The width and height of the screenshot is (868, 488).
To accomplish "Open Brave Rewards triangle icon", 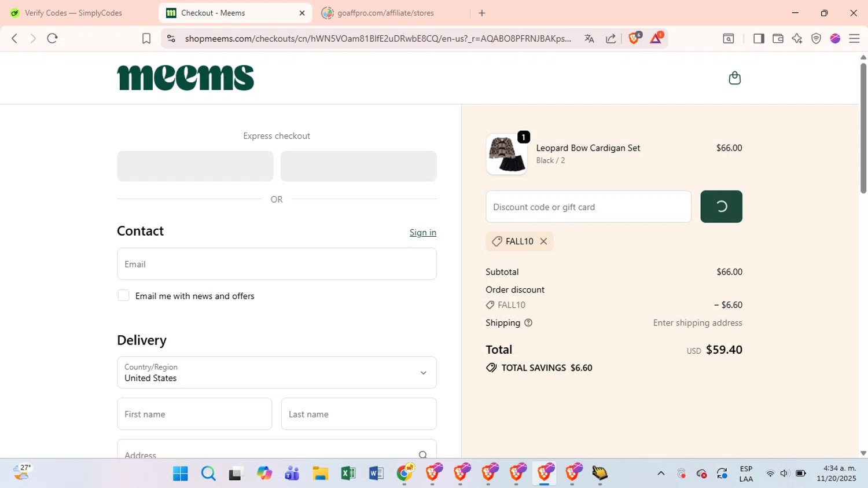I will [x=656, y=38].
